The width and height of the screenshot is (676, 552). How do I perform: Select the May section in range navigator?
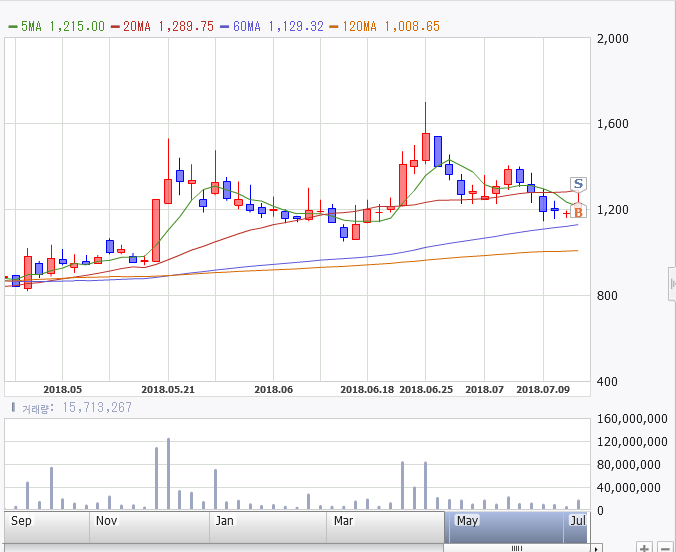(506, 527)
